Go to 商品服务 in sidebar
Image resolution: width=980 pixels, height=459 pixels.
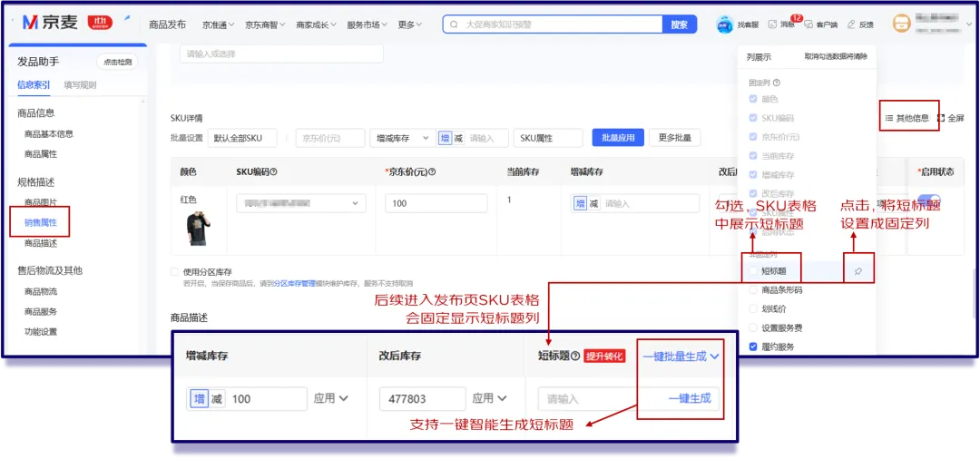(x=41, y=312)
